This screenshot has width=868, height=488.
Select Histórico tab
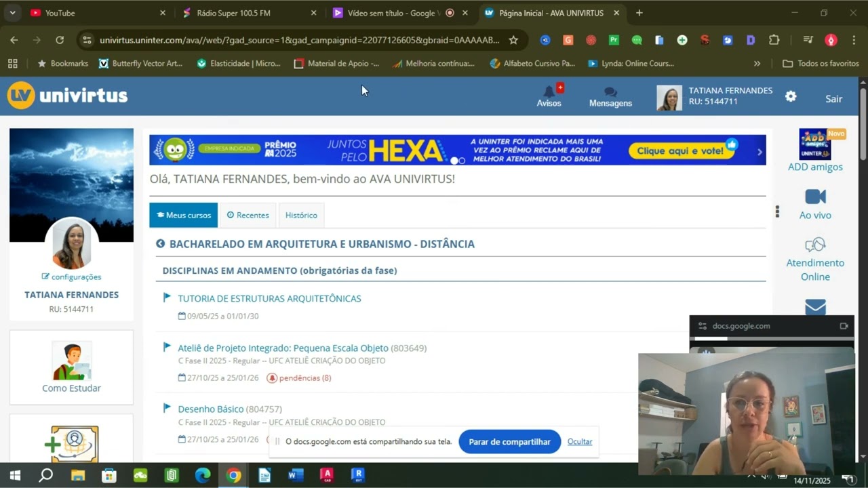click(x=301, y=215)
